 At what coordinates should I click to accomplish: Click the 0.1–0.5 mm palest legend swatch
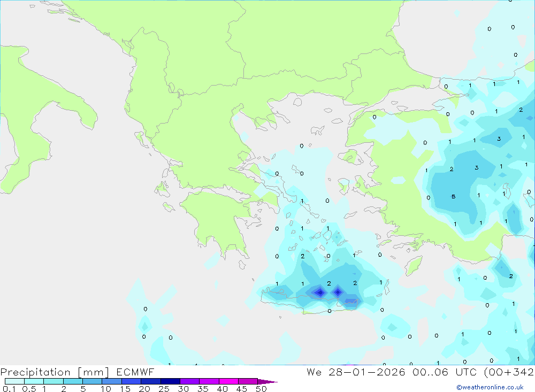(x=14, y=381)
